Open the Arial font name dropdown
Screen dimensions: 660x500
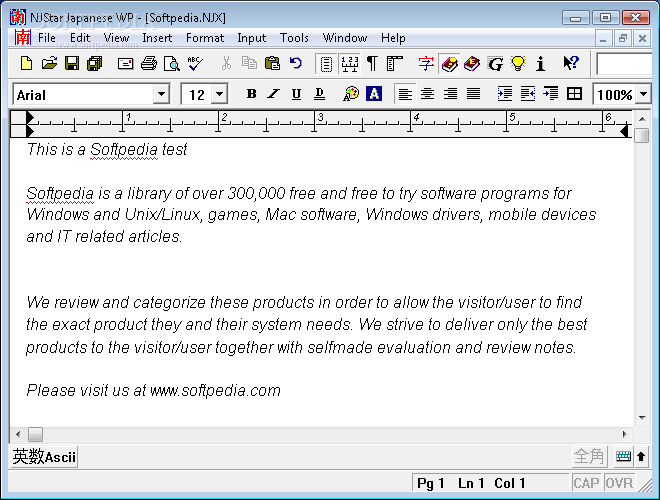click(161, 94)
